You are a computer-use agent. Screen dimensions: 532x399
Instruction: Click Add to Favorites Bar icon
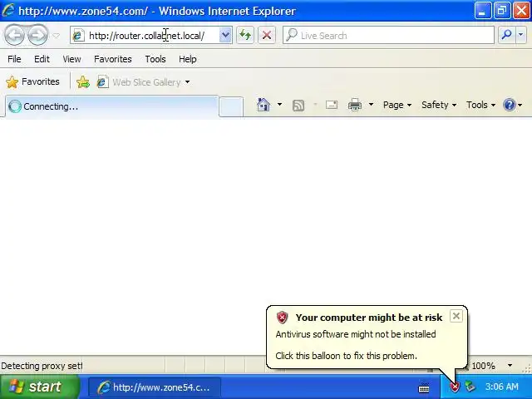(x=83, y=82)
